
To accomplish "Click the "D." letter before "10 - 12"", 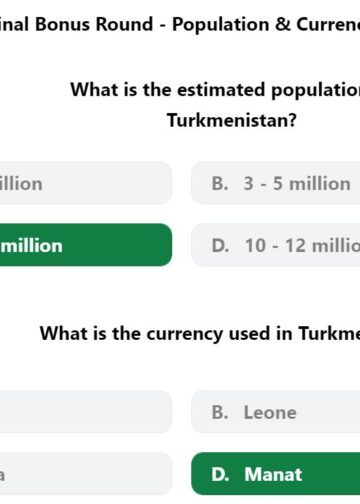I will 220,245.
